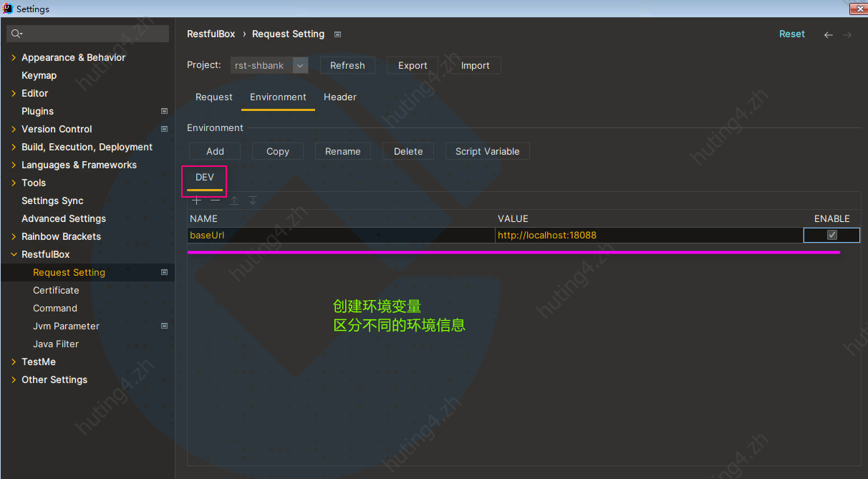Open the Script Variable button
Screen dimensions: 868x479
pyautogui.click(x=488, y=151)
